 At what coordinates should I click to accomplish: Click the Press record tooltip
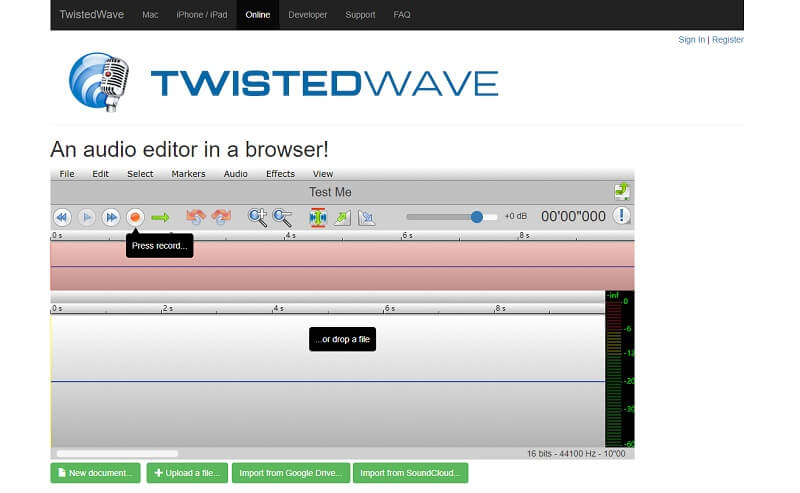160,245
